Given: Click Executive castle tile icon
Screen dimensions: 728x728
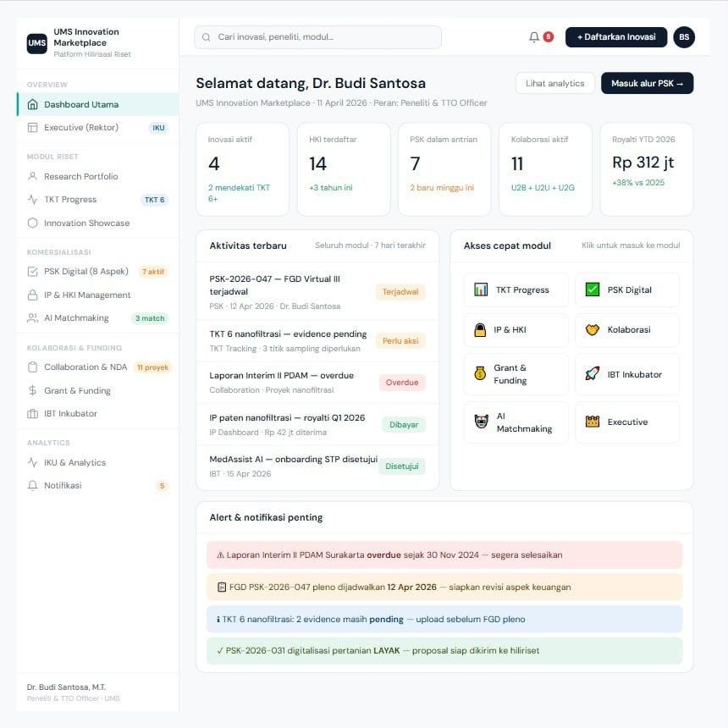Looking at the screenshot, I should pyautogui.click(x=593, y=422).
